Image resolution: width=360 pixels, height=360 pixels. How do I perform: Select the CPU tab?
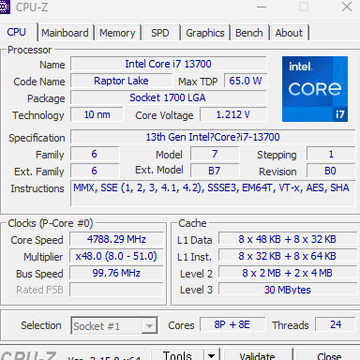(16, 32)
